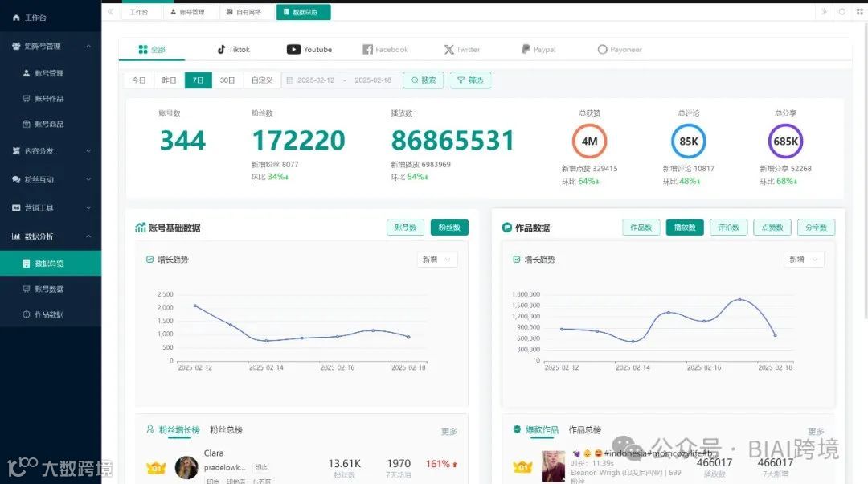Choose the 今日 date range

tap(139, 80)
